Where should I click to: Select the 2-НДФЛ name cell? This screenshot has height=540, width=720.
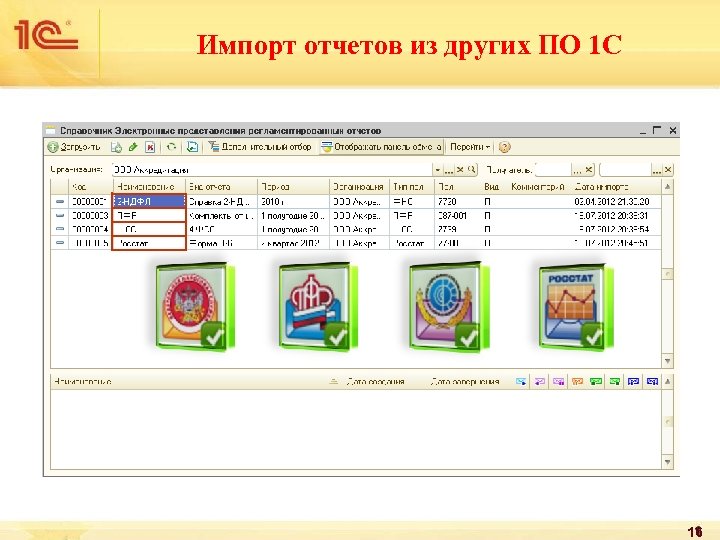(x=149, y=202)
